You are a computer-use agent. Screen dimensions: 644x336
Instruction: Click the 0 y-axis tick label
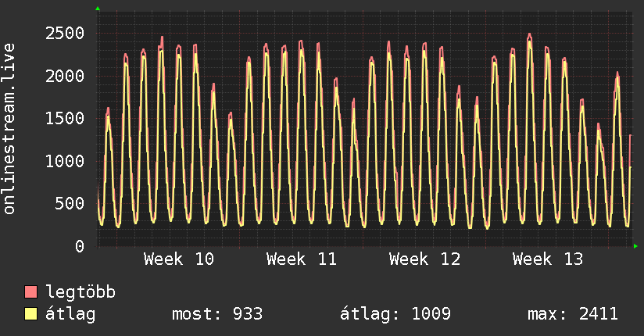tap(80, 246)
